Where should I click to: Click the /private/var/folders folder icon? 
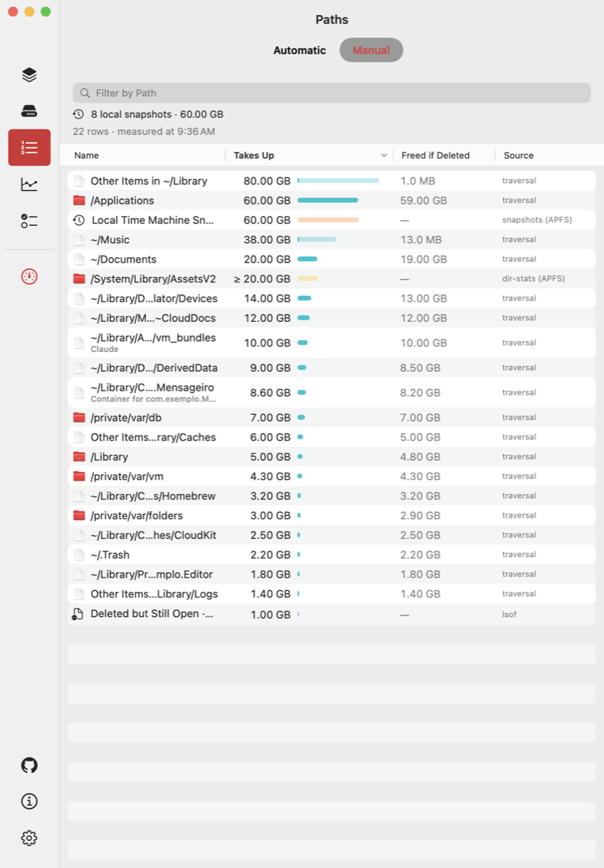pyautogui.click(x=79, y=515)
